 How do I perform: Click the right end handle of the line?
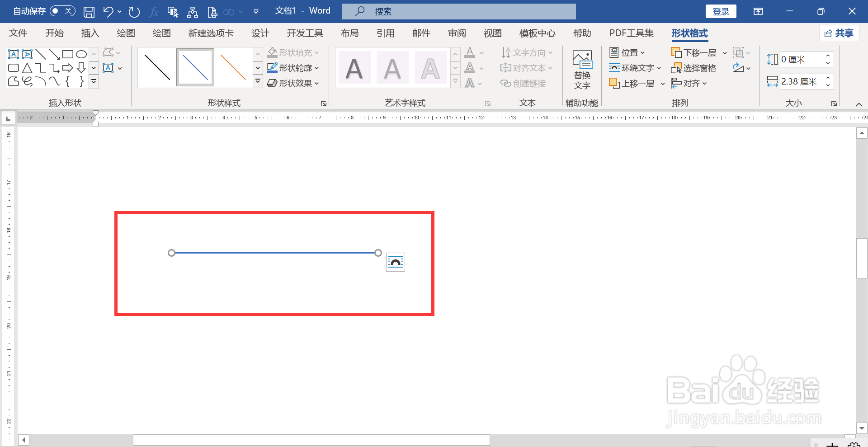[378, 253]
